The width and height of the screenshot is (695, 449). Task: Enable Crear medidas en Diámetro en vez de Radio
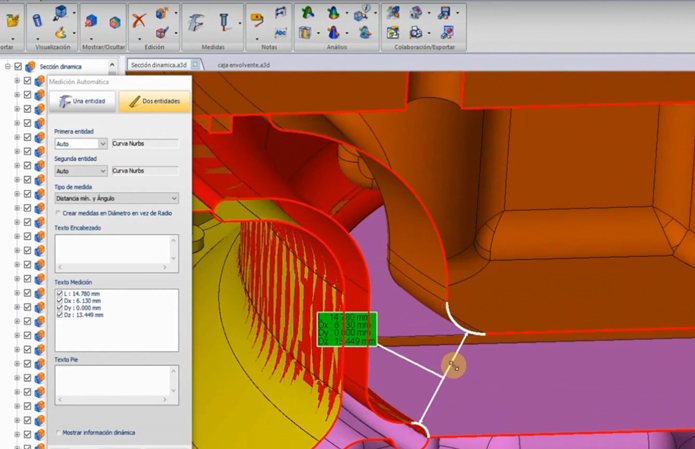coord(58,213)
